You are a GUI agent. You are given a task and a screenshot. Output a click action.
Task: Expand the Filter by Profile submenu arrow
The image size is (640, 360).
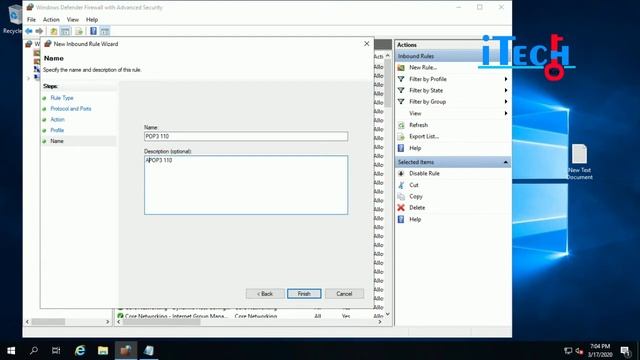[x=506, y=79]
